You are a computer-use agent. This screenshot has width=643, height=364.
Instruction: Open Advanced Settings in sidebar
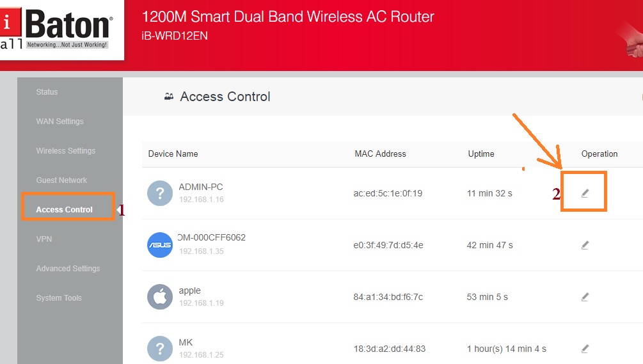tap(68, 269)
